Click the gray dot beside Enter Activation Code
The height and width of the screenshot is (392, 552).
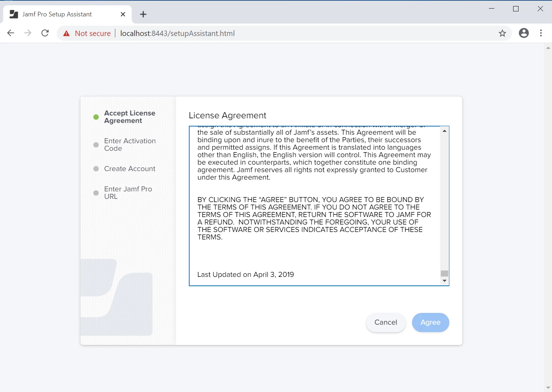tap(96, 145)
